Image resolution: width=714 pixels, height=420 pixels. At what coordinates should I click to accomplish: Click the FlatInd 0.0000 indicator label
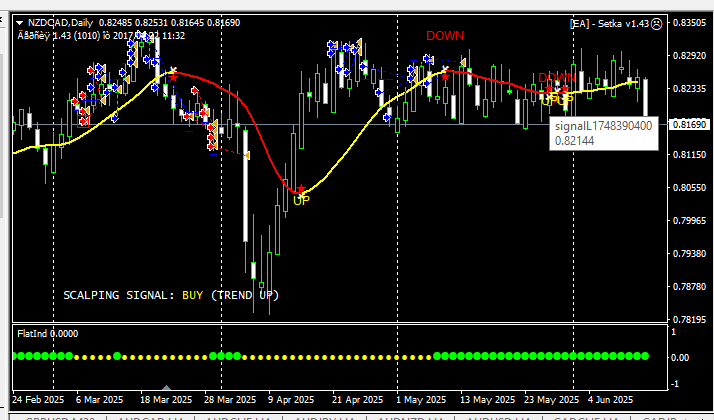point(47,334)
